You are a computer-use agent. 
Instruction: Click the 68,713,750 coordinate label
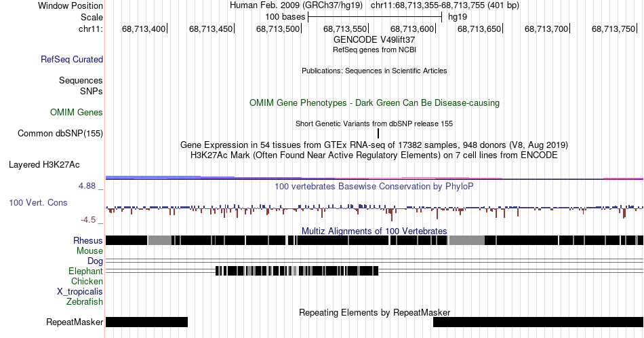613,29
